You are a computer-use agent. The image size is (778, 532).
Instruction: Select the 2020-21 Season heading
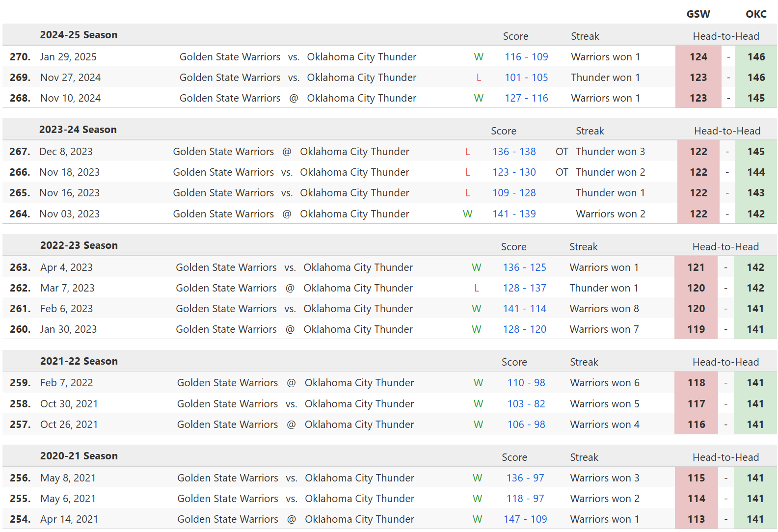79,456
